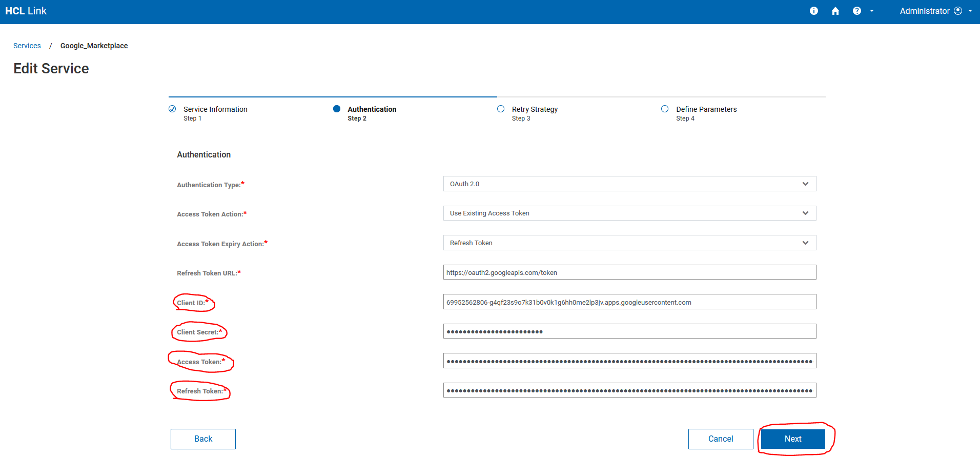Click into Client ID field
The width and height of the screenshot is (980, 456).
coord(629,302)
